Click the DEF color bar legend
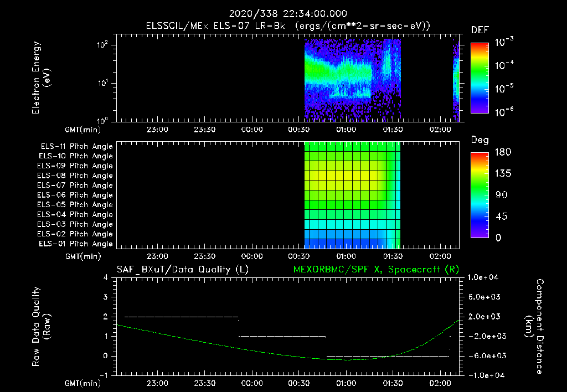The image size is (567, 392). [x=480, y=78]
